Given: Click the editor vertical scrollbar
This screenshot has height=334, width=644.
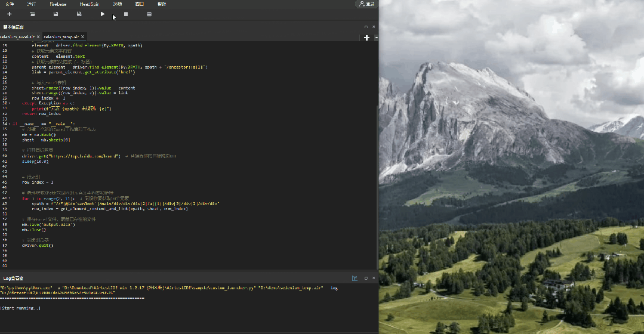Looking at the screenshot, I should [377, 187].
